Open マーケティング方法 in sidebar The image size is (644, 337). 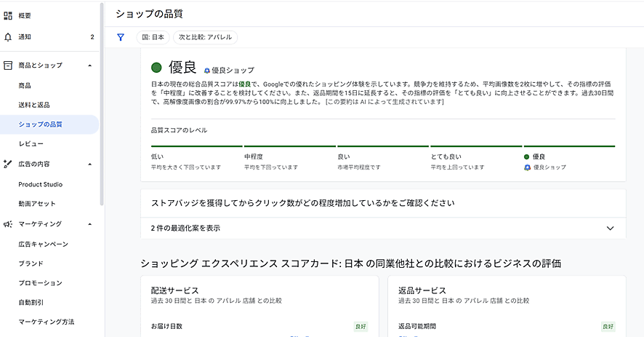tap(47, 322)
